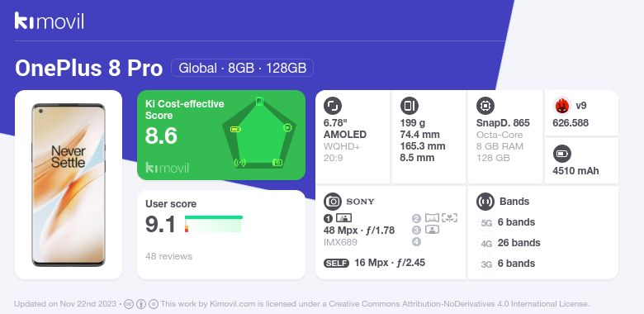Click the camera icon beside SONY
Screen dimensions: 644x314
click(333, 202)
